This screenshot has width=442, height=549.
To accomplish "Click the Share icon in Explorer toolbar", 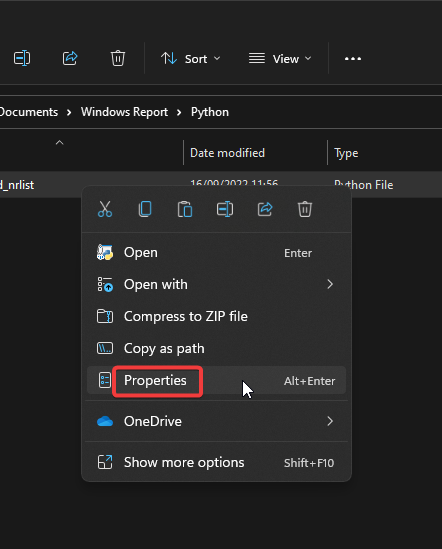I will [70, 58].
